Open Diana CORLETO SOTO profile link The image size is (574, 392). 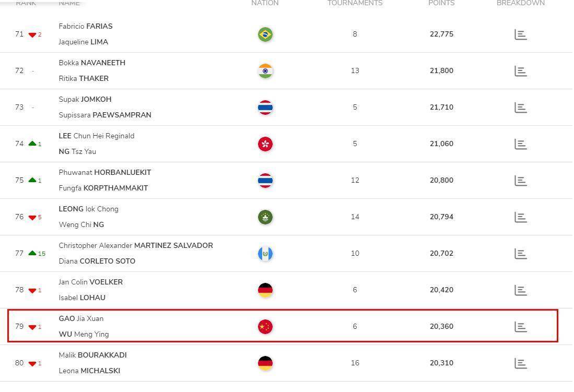[97, 261]
